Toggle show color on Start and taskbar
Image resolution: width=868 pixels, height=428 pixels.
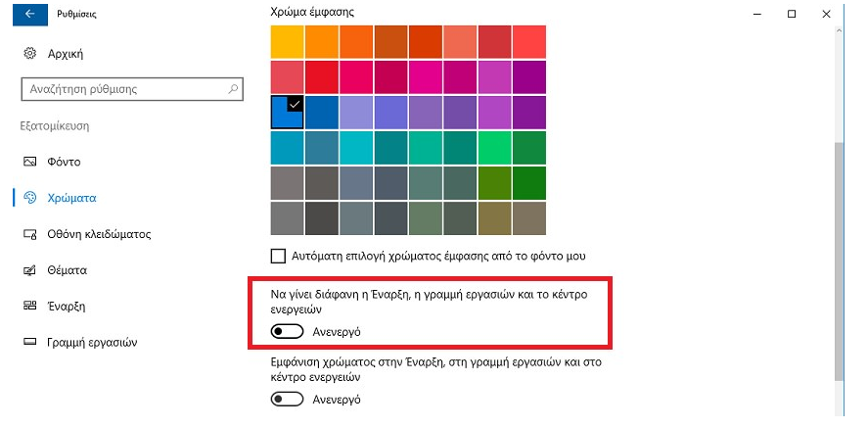pos(287,400)
